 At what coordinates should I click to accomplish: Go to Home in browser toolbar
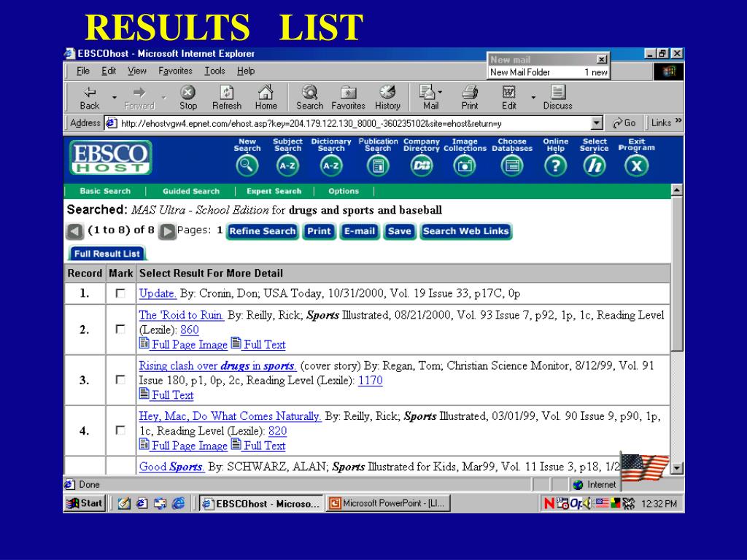click(266, 98)
